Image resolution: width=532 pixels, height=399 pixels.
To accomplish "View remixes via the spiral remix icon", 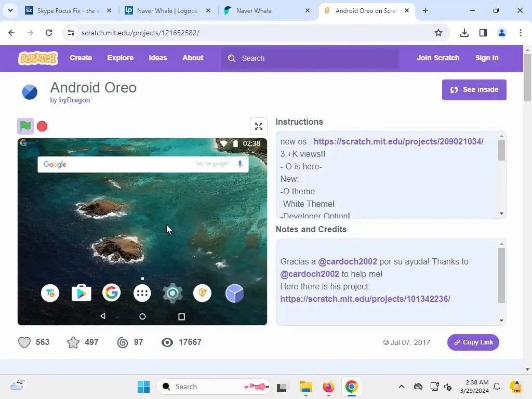I will click(123, 342).
